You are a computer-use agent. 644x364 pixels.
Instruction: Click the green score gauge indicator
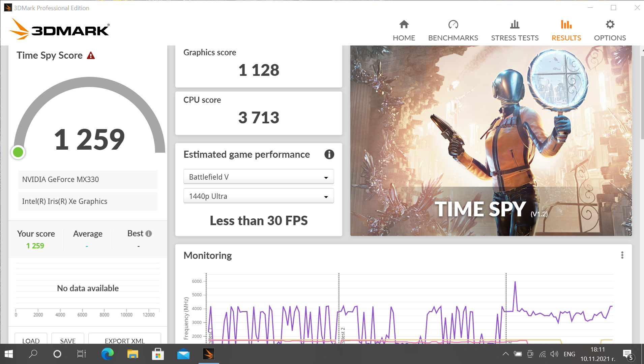click(x=18, y=152)
